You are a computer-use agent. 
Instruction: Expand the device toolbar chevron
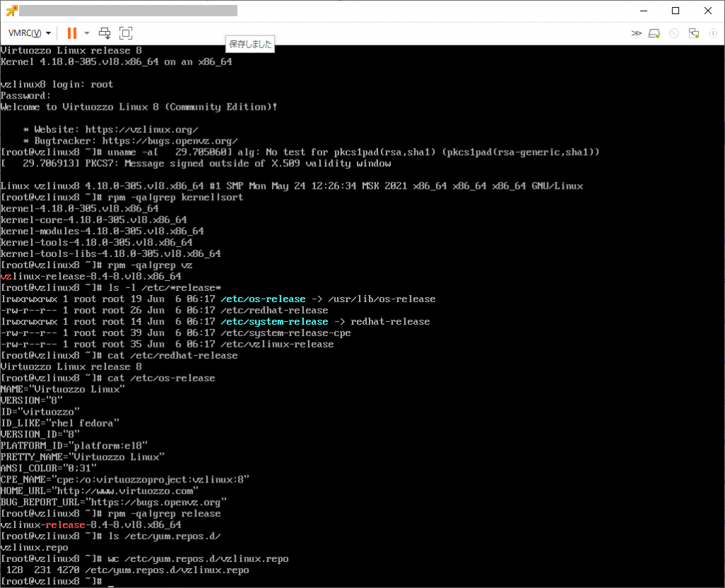[636, 33]
